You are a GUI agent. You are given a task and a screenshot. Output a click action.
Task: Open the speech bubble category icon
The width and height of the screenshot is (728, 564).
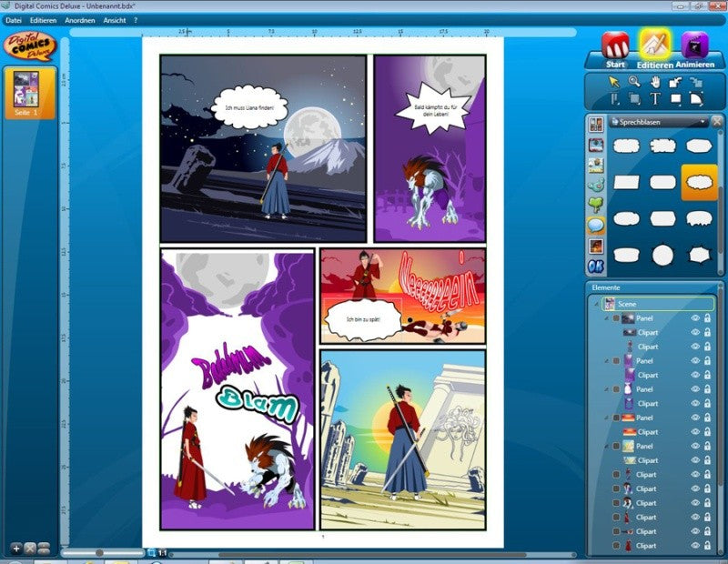596,225
